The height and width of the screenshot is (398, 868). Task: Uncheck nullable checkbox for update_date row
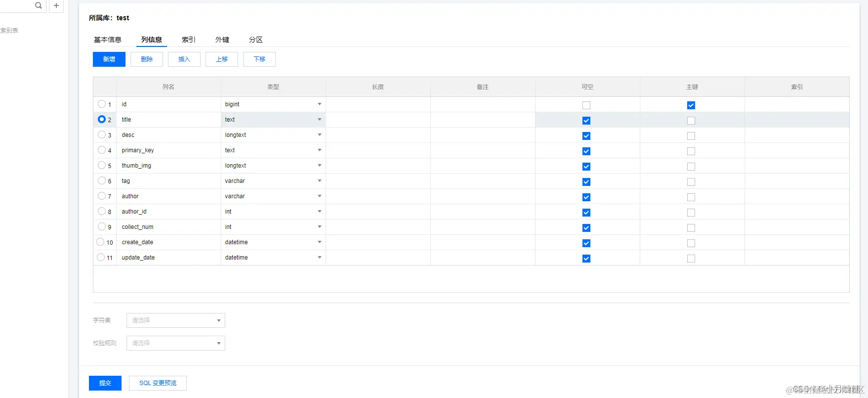click(x=586, y=259)
